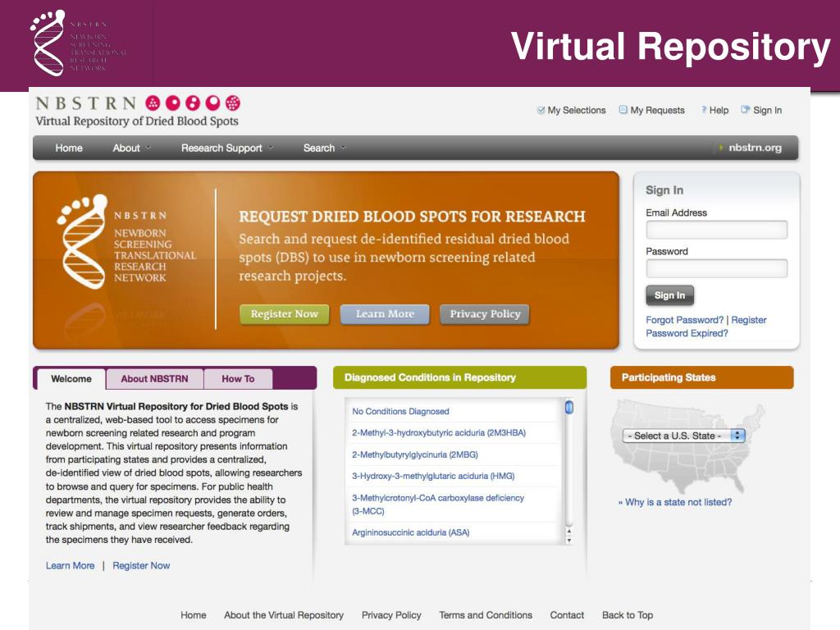Select No Conditions Diagnosed list item

(x=400, y=412)
